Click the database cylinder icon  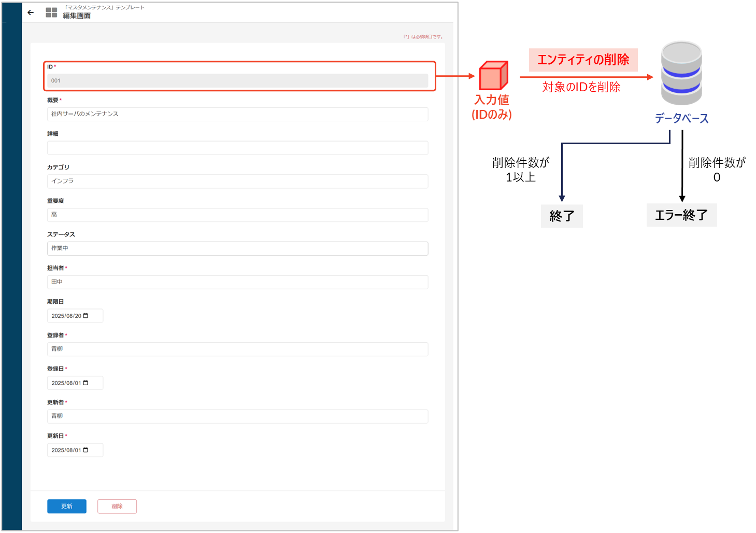[x=681, y=74]
